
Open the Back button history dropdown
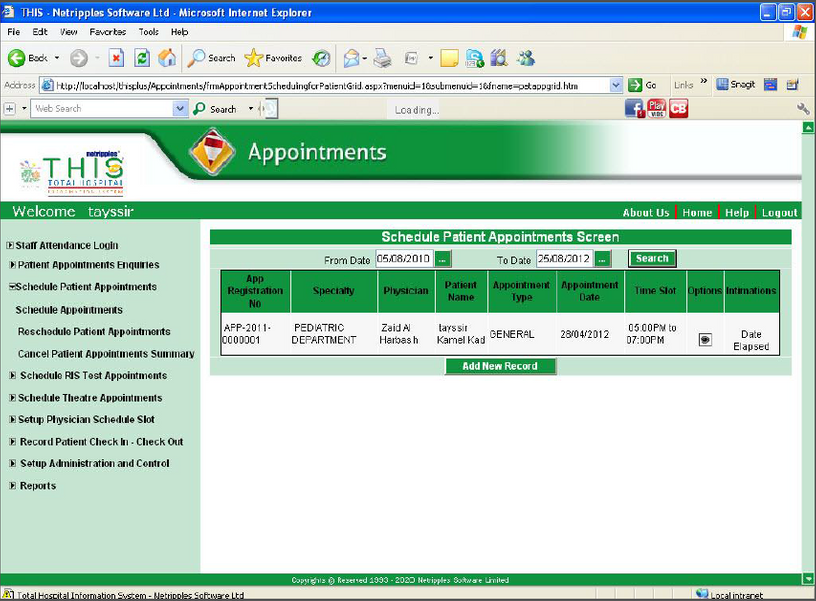coord(57,58)
